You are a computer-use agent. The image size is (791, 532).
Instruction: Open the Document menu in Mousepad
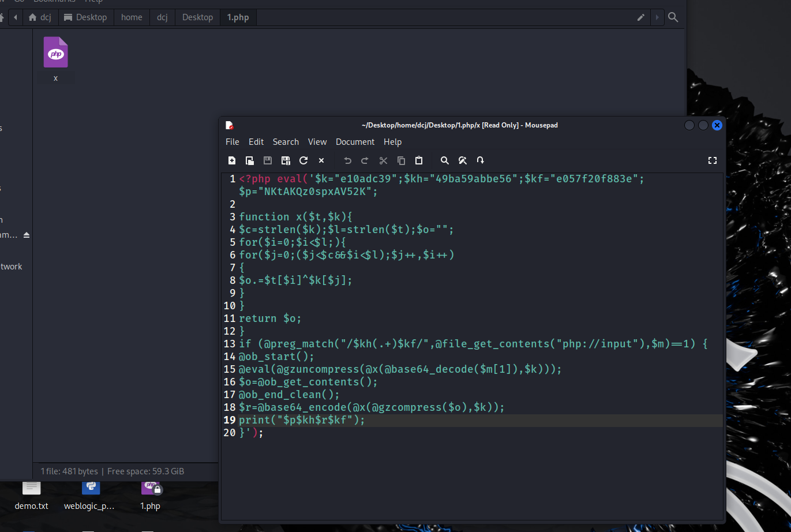click(x=355, y=142)
